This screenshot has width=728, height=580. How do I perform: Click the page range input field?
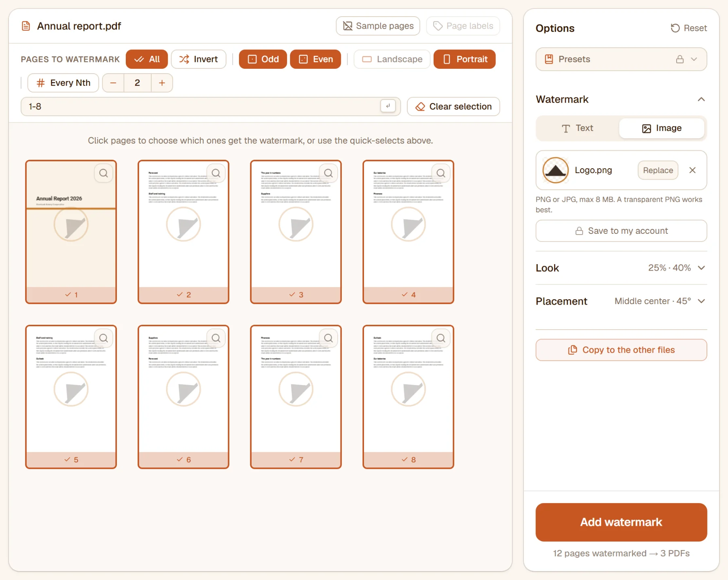pyautogui.click(x=211, y=106)
